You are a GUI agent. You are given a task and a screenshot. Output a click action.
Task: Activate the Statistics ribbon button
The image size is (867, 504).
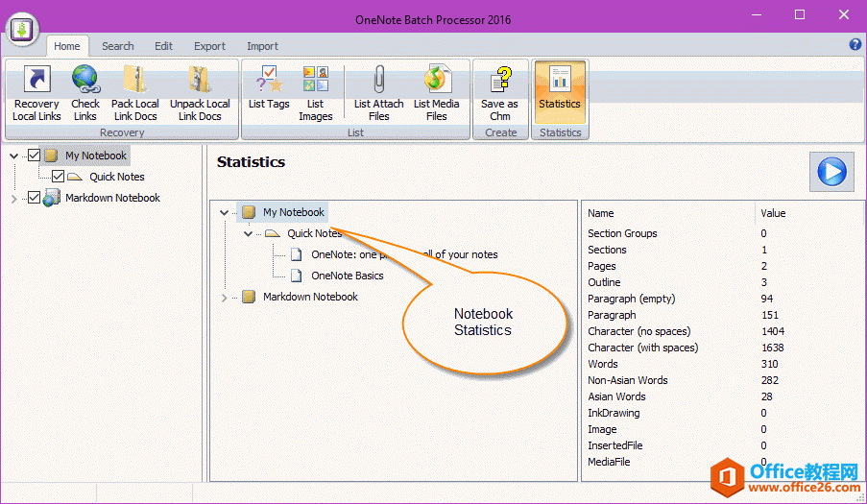point(560,92)
